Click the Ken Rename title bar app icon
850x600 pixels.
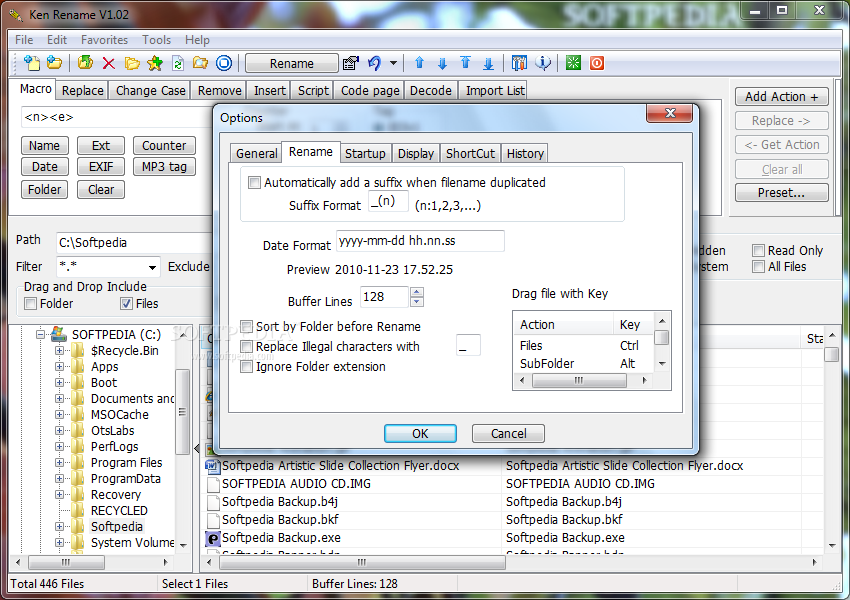click(x=16, y=15)
